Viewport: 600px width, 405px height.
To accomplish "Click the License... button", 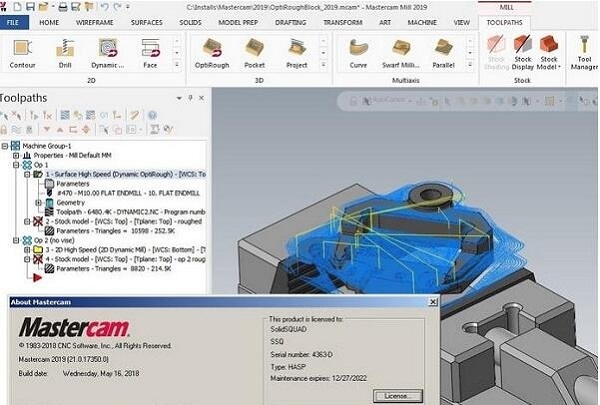I will click(x=398, y=396).
